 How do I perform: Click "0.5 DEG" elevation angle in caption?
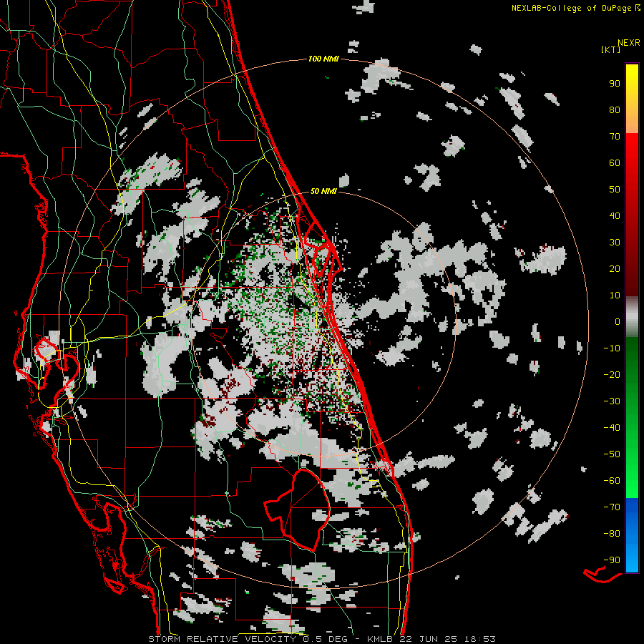pyautogui.click(x=326, y=639)
